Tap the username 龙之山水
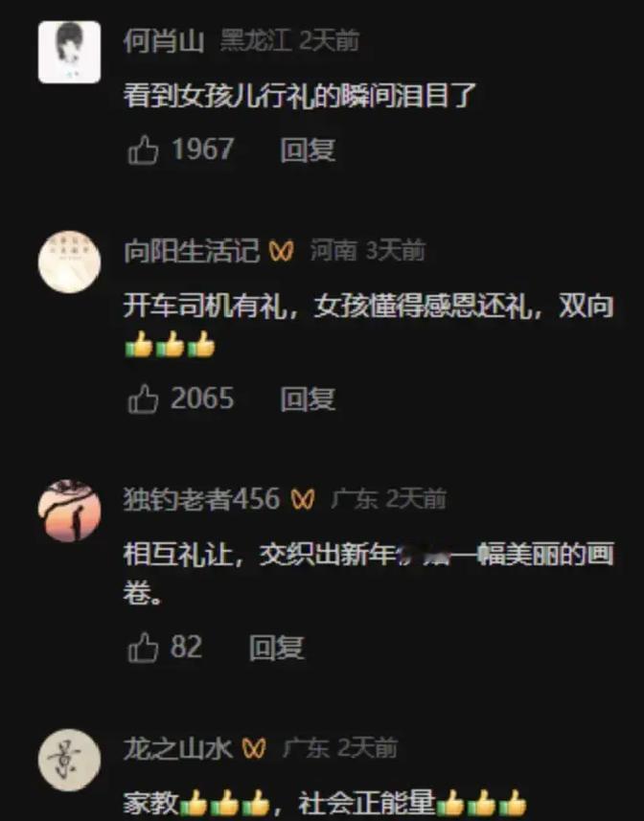644x821 pixels. pyautogui.click(x=178, y=748)
